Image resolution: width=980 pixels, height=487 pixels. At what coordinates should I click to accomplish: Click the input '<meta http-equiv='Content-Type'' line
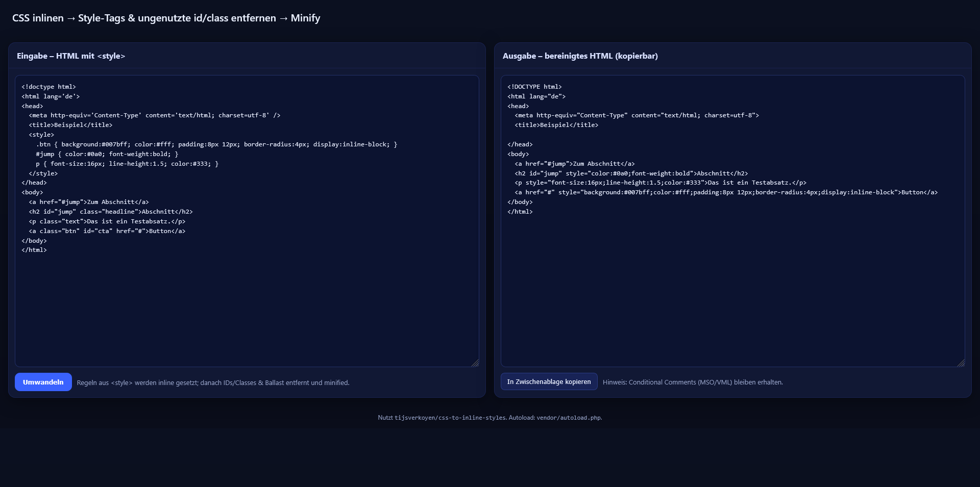(155, 115)
